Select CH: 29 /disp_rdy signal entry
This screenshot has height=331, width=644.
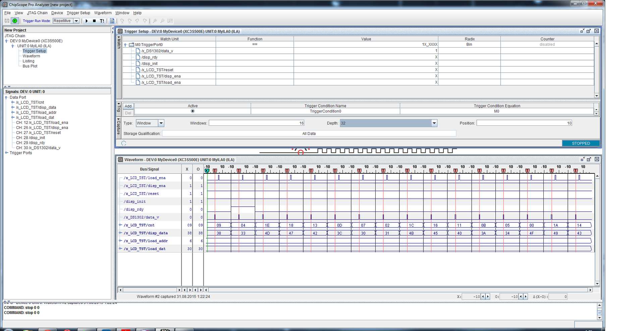pyautogui.click(x=31, y=143)
